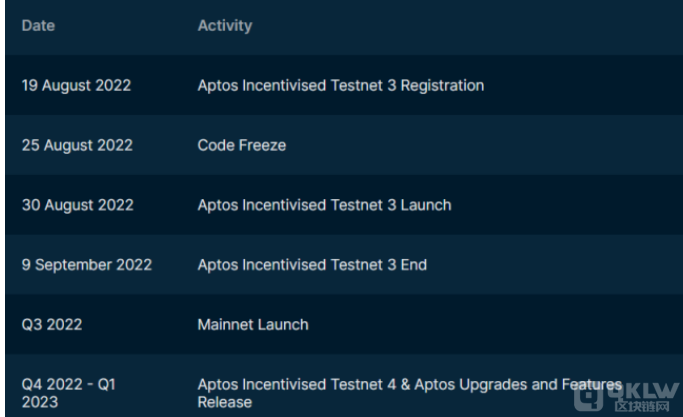Click the Chinese 区块链网 watermark caption
The image size is (683, 417).
click(642, 406)
